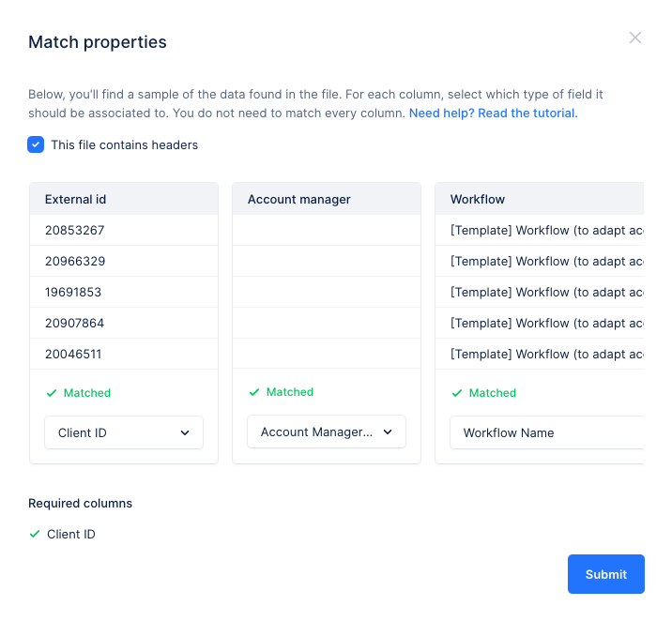Click the green checkmark beside required Client ID
Viewport: 672px width, 621px height.
coord(35,534)
